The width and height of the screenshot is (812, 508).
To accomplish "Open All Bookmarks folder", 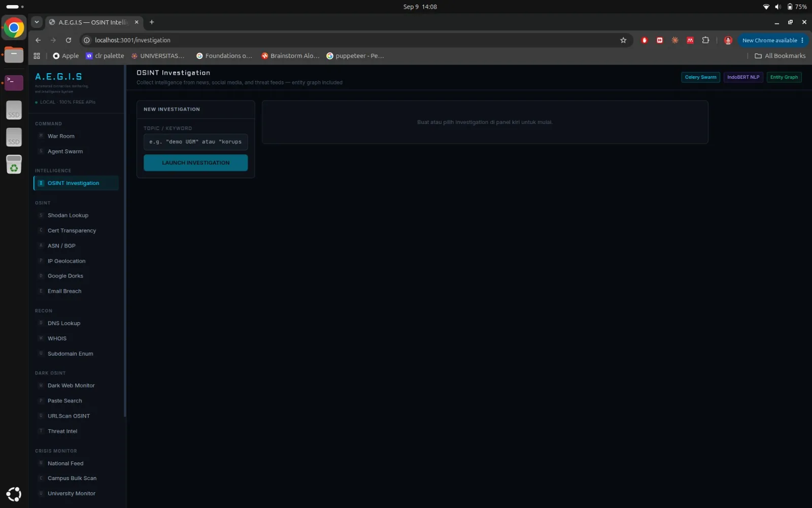I will pyautogui.click(x=780, y=56).
